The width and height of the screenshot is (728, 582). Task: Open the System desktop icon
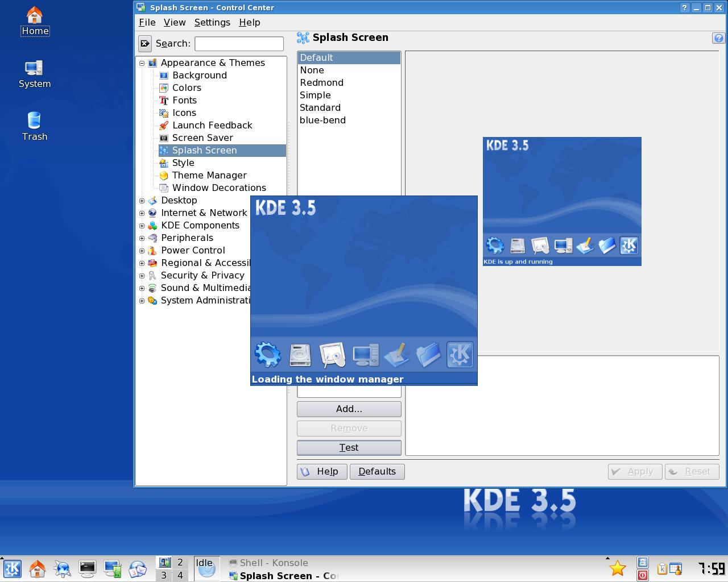click(x=35, y=74)
